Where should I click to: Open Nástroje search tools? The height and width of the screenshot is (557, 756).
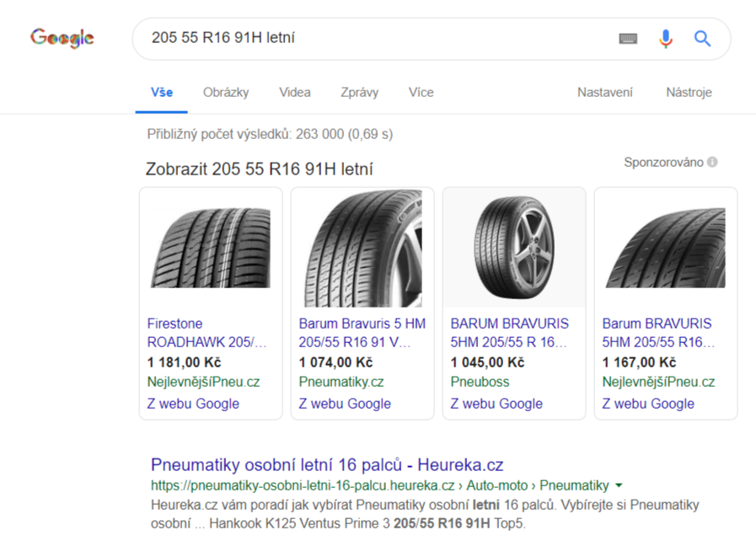[x=689, y=93]
